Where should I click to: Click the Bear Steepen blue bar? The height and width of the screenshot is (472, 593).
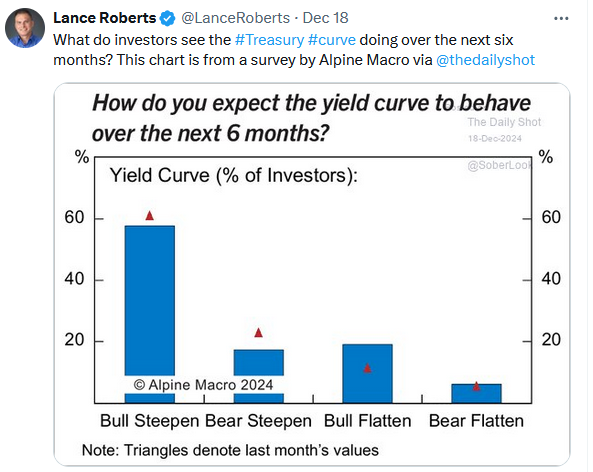pyautogui.click(x=259, y=362)
